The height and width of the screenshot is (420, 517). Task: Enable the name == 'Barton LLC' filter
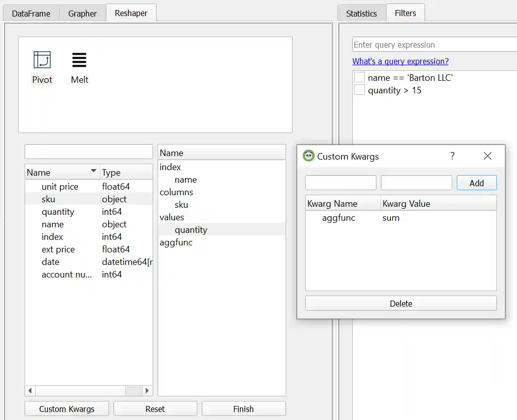pos(359,78)
